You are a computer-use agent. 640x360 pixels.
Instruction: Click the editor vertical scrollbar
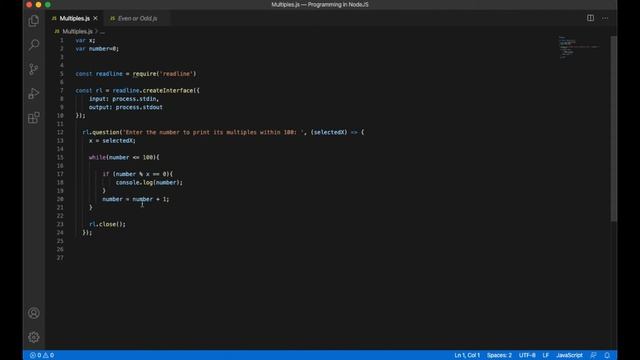click(x=613, y=129)
